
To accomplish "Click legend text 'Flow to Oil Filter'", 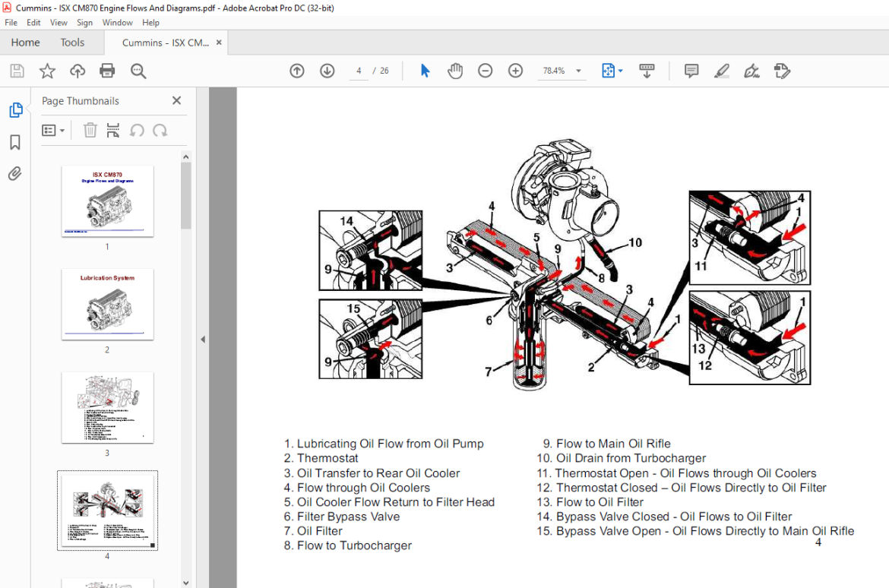I will [600, 502].
